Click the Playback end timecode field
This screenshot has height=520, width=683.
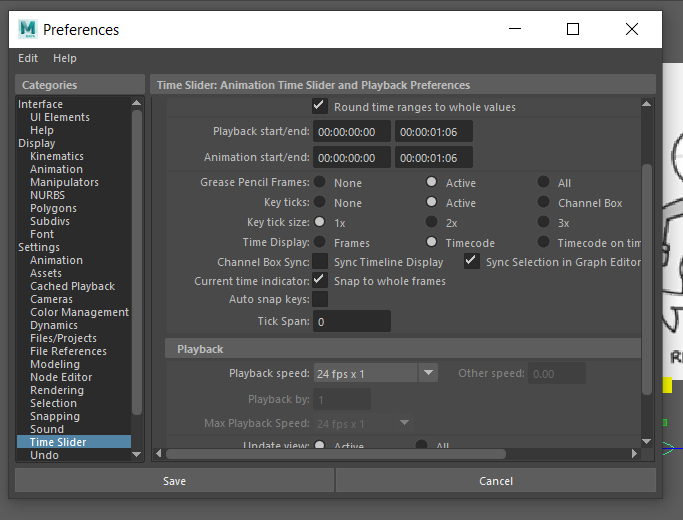pyautogui.click(x=433, y=132)
